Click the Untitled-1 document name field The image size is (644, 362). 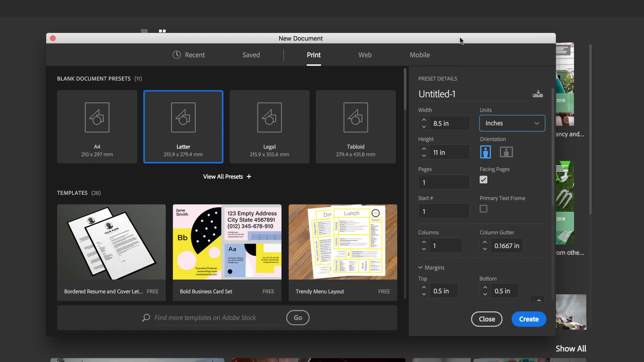(473, 94)
